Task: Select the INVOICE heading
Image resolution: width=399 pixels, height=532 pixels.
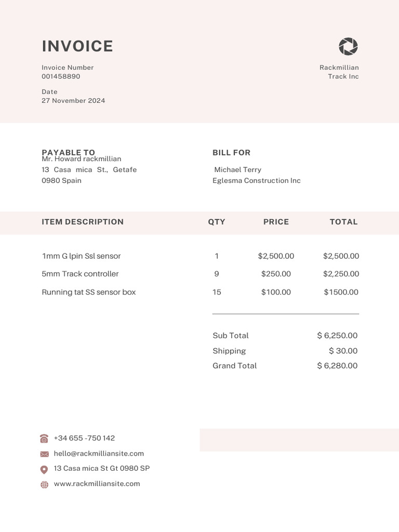Action: tap(77, 46)
